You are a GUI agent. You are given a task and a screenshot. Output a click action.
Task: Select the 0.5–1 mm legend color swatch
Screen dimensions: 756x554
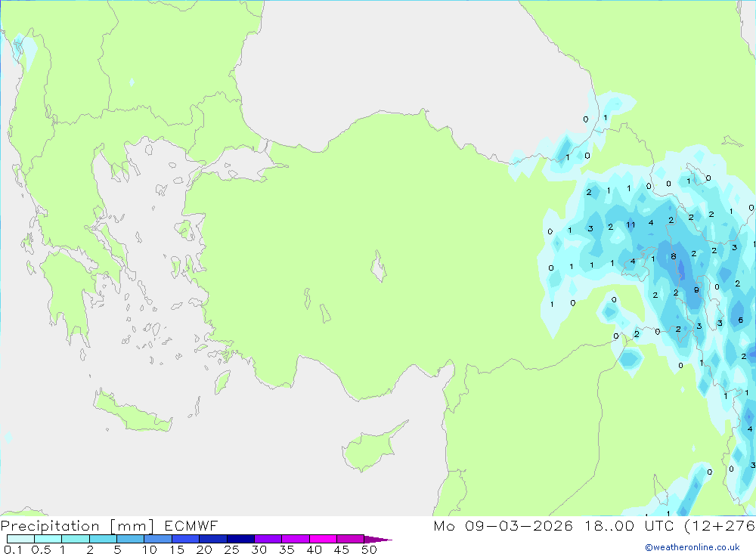click(48, 539)
